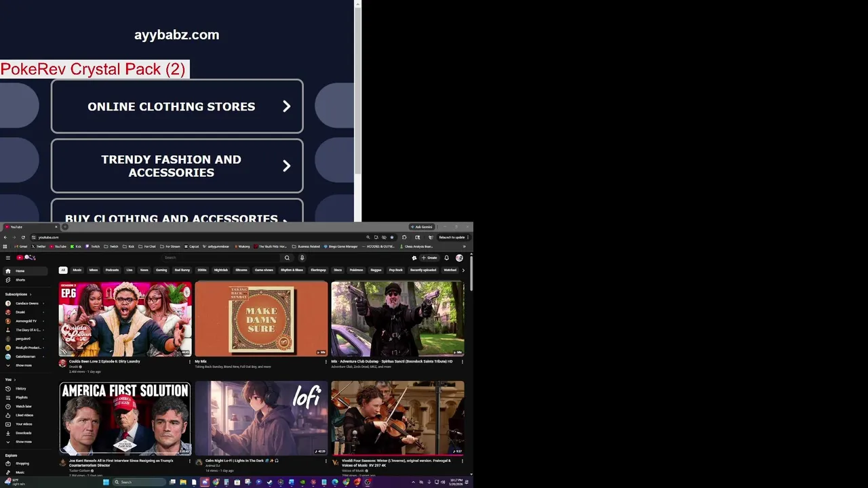Open Liked videos in YouTube sidebar
868x488 pixels.
pos(24,415)
